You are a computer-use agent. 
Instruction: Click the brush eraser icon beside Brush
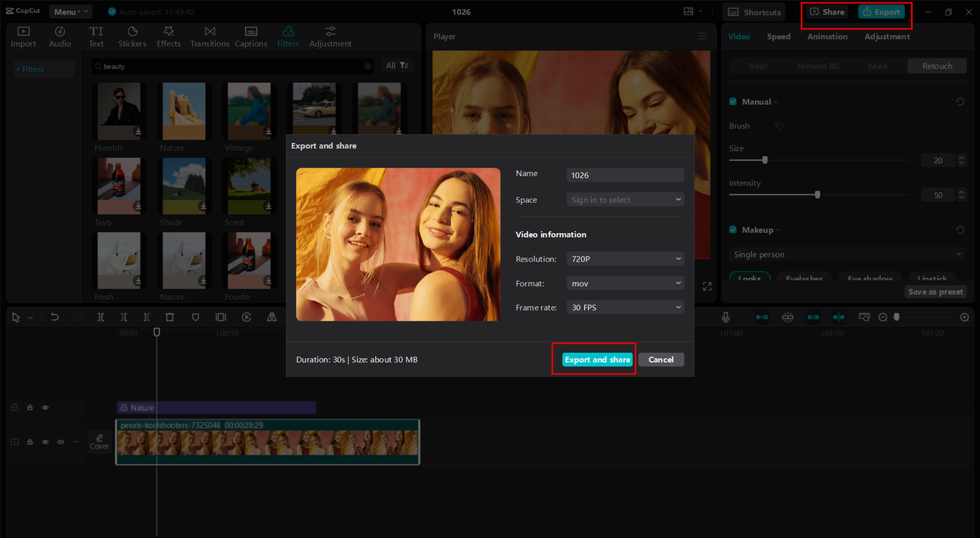pos(779,126)
